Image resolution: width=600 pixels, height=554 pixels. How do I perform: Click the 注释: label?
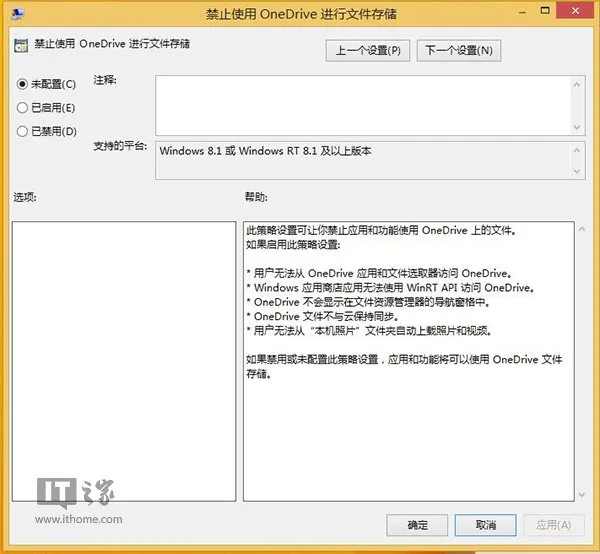pyautogui.click(x=105, y=80)
